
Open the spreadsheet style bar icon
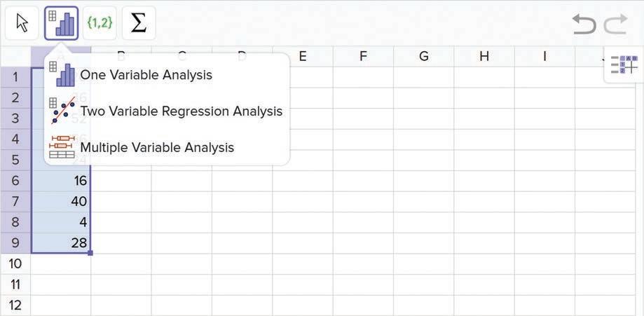click(624, 66)
